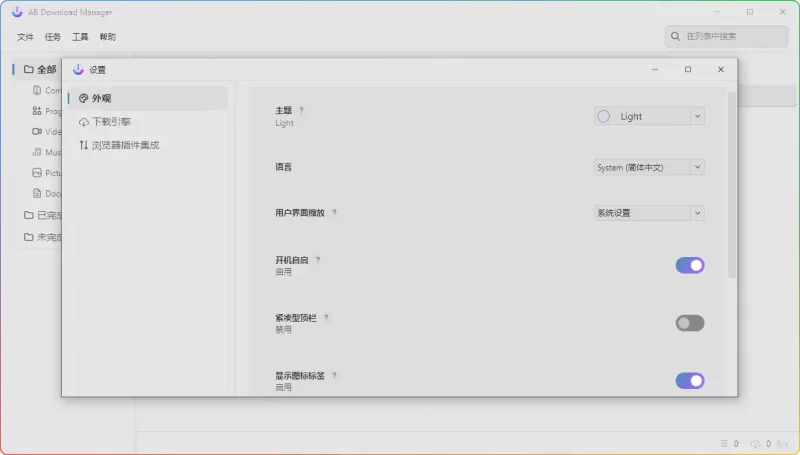This screenshot has width=800, height=455.
Task: Select the 下载引擎 settings tab
Action: pos(147,121)
